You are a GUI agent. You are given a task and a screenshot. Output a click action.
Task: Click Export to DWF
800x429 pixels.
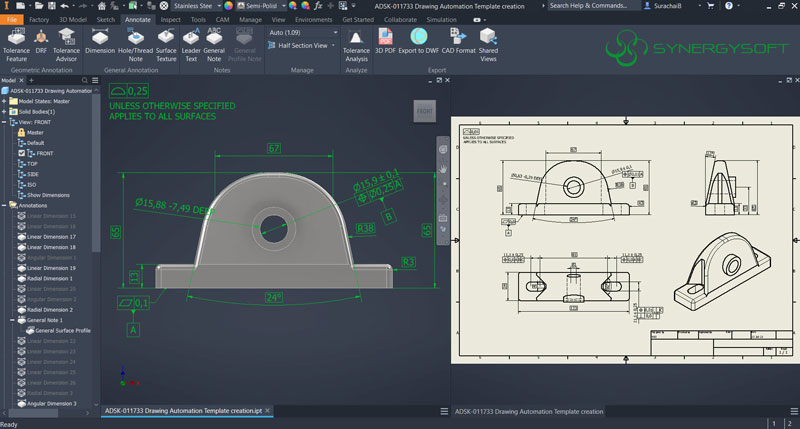[418, 42]
